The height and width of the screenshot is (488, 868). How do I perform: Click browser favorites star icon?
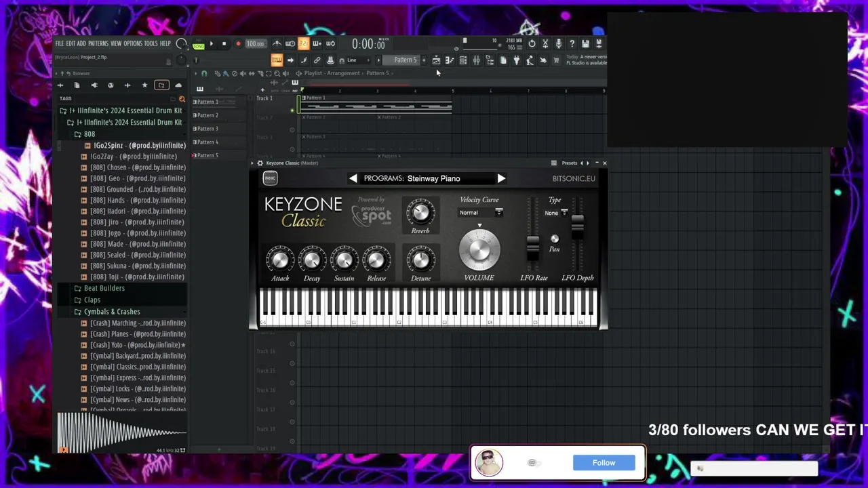144,85
